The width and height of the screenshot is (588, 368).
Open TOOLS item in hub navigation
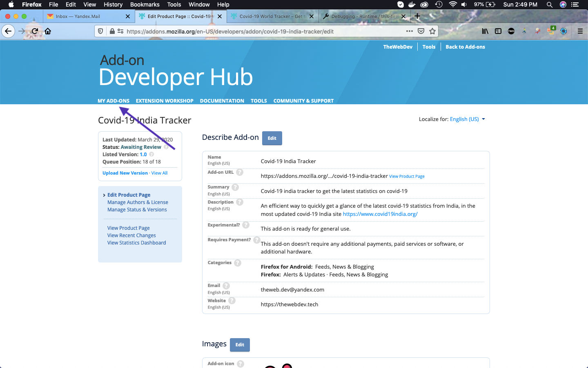click(259, 101)
